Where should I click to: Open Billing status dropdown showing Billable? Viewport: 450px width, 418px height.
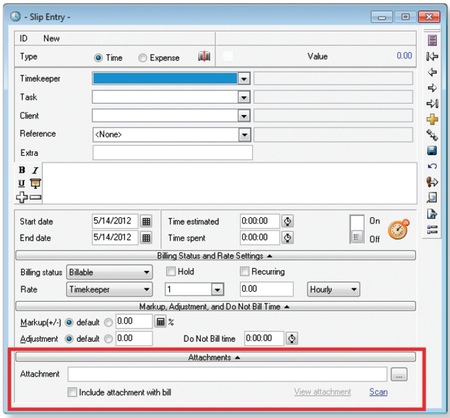[109, 272]
